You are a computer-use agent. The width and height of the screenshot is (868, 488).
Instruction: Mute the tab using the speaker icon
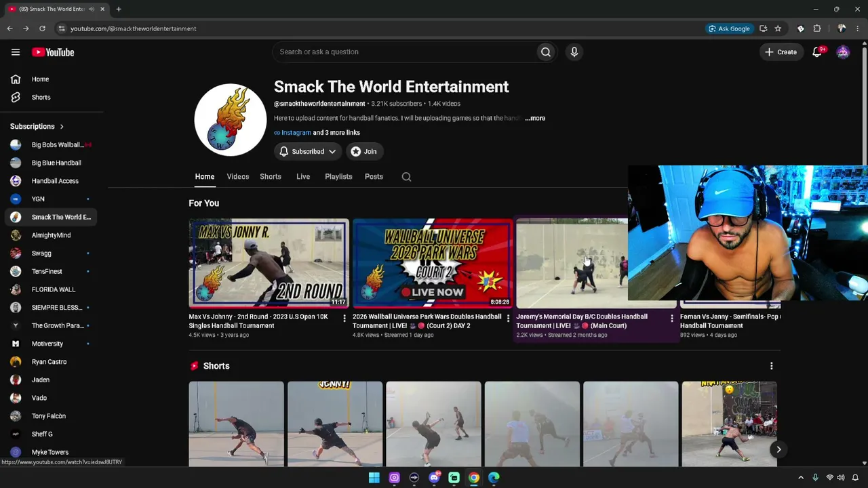[x=92, y=9]
